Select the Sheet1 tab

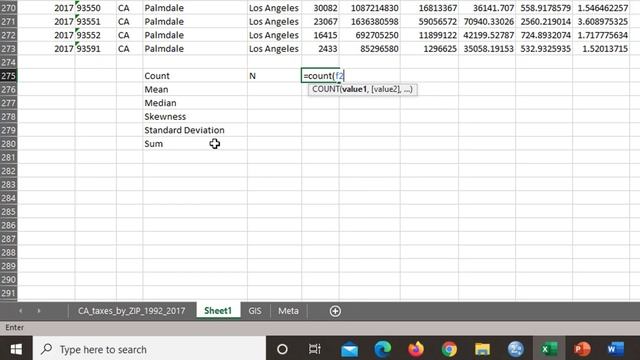[218, 311]
